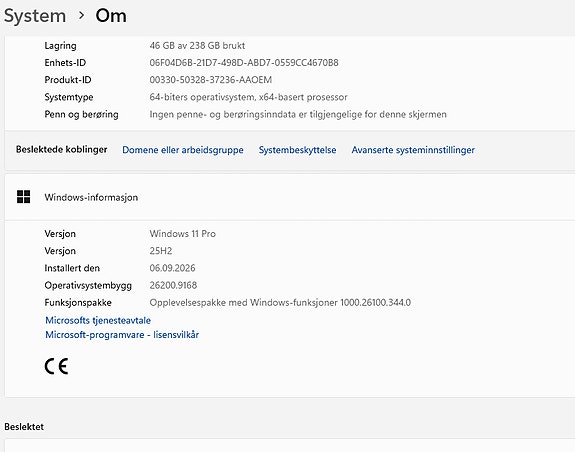The width and height of the screenshot is (575, 452).
Task: Click the Windows 11 Pro version value
Action: [183, 234]
